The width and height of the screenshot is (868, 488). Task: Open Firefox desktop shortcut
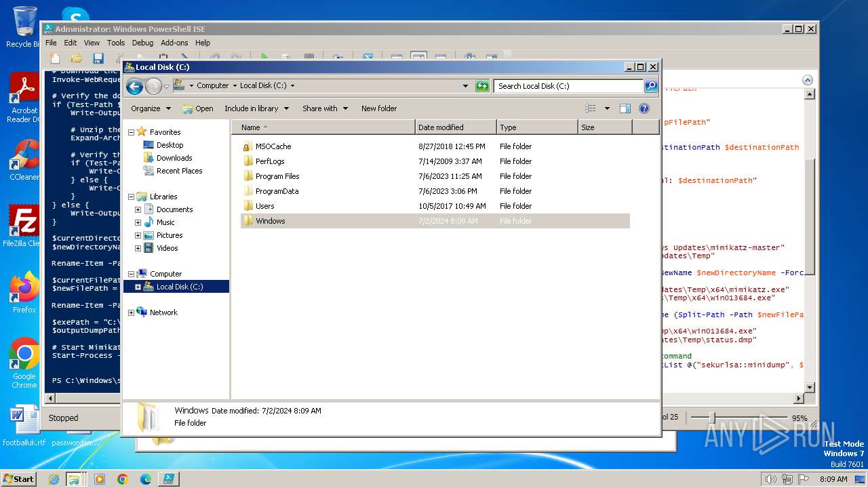pyautogui.click(x=24, y=293)
